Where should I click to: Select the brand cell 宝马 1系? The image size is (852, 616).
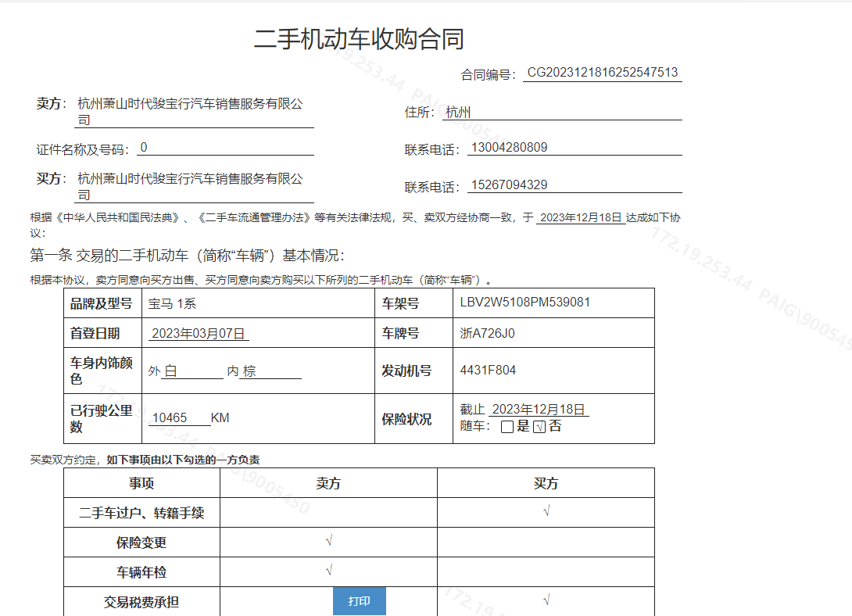[x=258, y=303]
